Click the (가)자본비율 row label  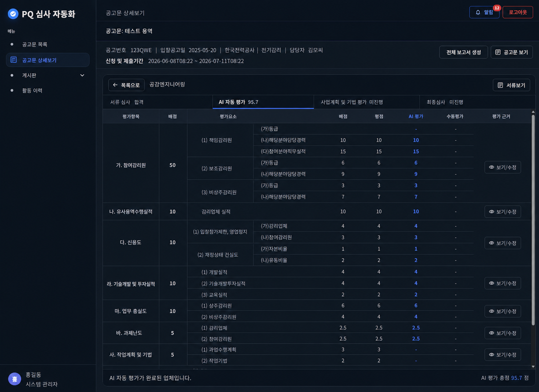click(274, 249)
